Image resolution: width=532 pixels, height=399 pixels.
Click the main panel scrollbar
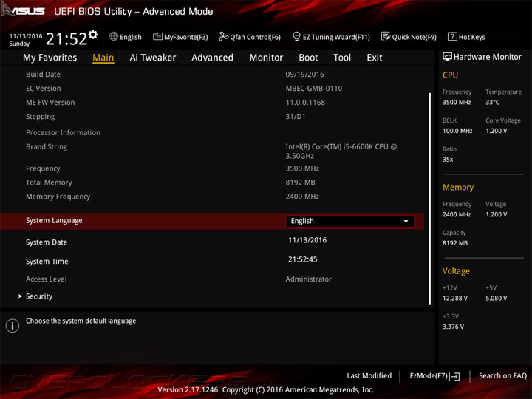pyautogui.click(x=430, y=199)
